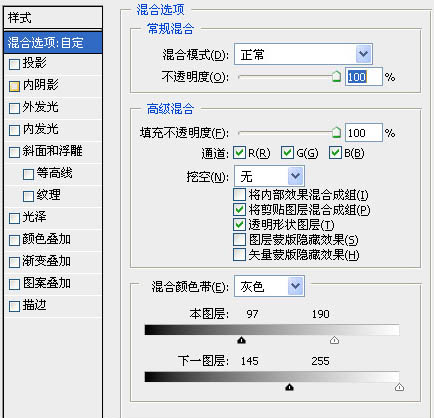Screen dimensions: 434x418
Task: Select 斜面和浮雕 style entry
Action: pyautogui.click(x=53, y=152)
